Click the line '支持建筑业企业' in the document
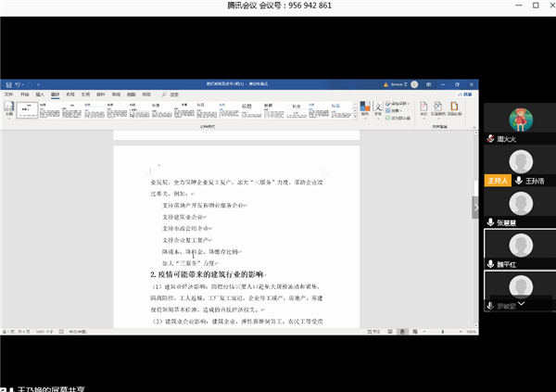556x392 pixels. click(x=184, y=217)
